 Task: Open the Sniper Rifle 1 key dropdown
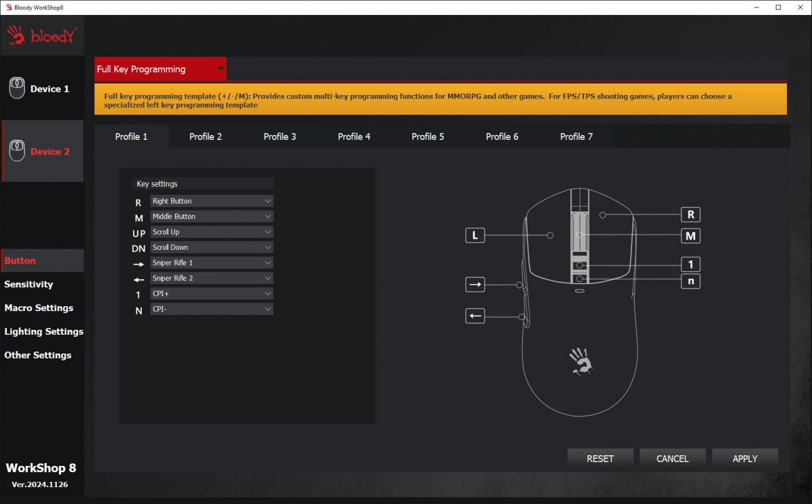click(x=211, y=263)
